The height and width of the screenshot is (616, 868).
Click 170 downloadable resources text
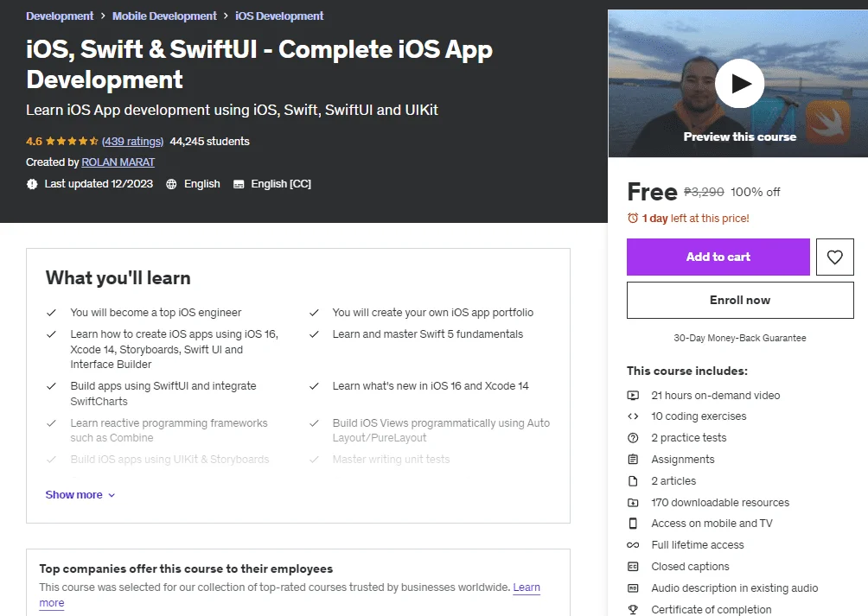point(720,503)
